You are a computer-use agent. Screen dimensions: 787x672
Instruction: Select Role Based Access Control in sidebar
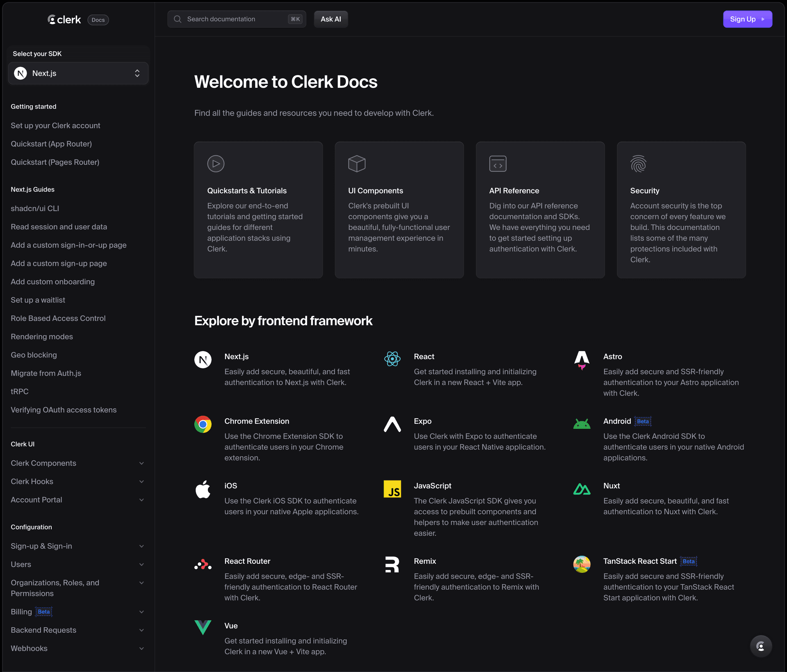[58, 318]
